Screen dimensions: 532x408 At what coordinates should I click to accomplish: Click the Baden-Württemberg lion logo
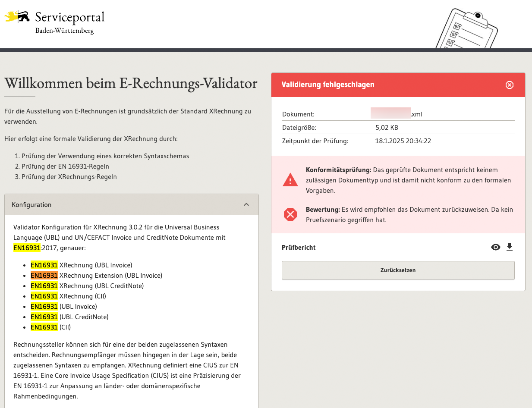(x=17, y=17)
